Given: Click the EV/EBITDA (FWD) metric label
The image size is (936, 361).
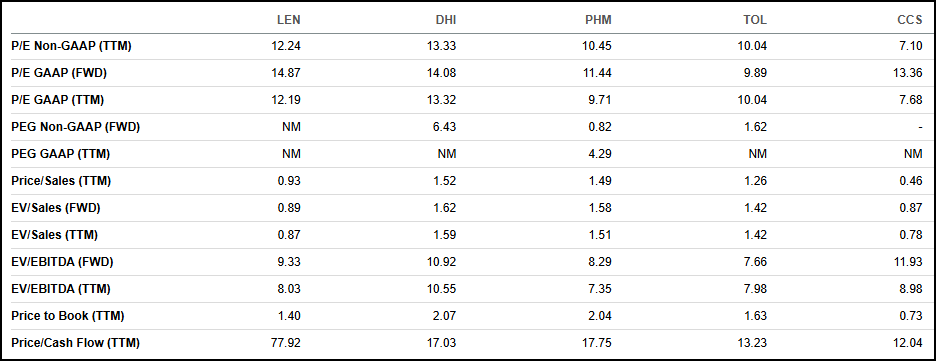Looking at the screenshot, I should [x=62, y=261].
